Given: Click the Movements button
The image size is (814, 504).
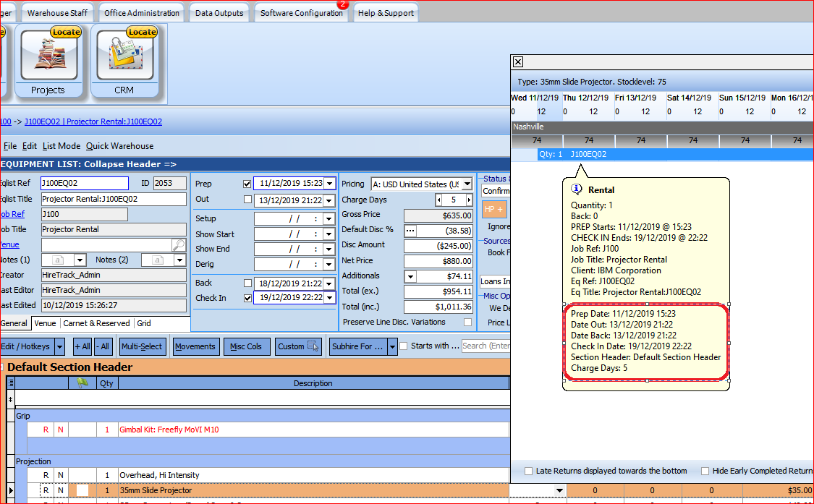Looking at the screenshot, I should pos(195,346).
